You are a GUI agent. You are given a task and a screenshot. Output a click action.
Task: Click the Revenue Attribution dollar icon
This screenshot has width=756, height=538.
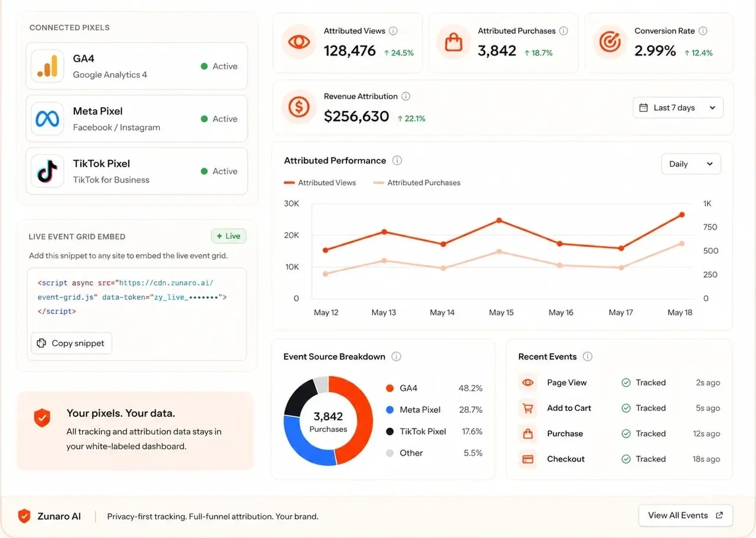click(x=299, y=107)
